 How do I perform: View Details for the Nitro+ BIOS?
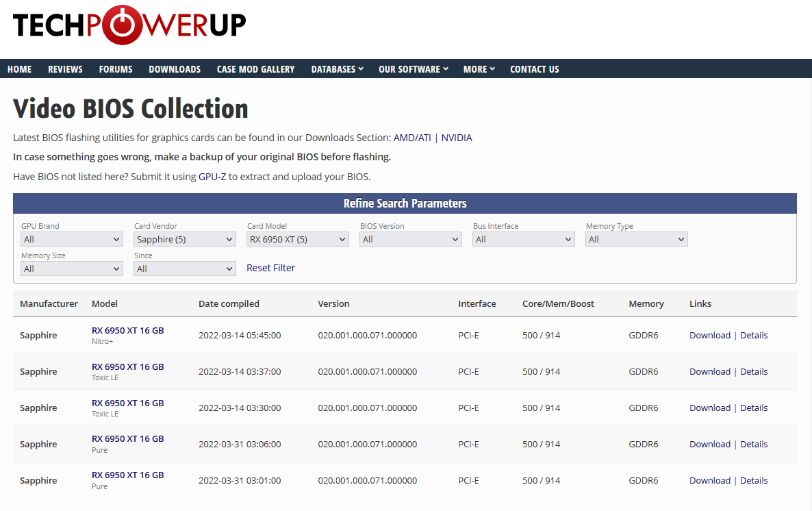(x=754, y=336)
